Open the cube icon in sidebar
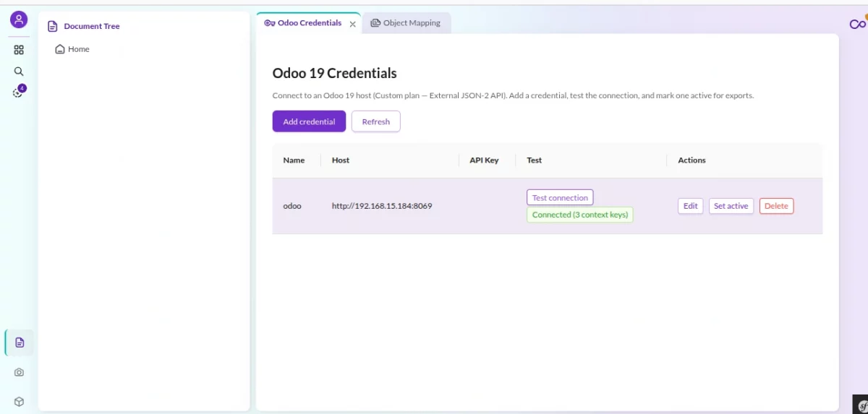This screenshot has width=868, height=414. tap(19, 402)
